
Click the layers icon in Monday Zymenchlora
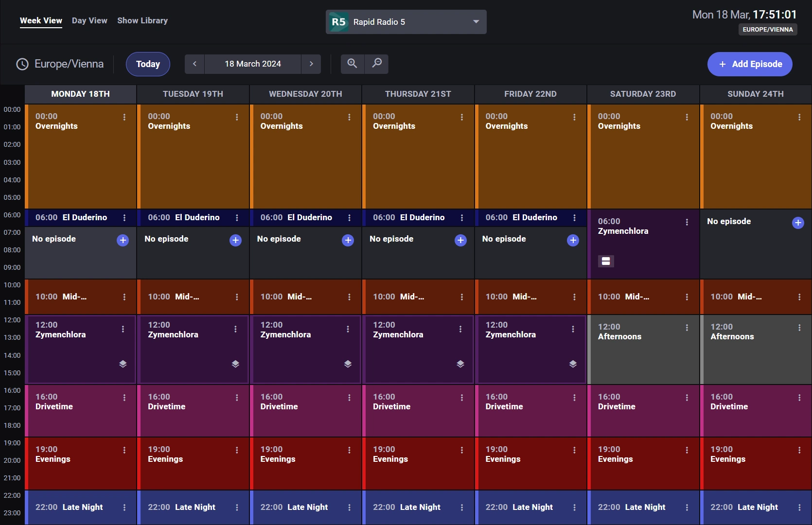(123, 364)
